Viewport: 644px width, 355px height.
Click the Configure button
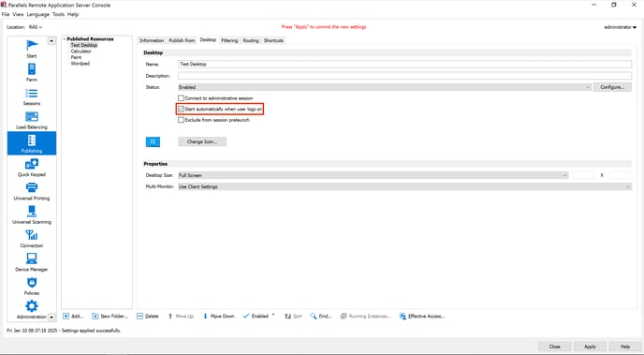point(612,87)
